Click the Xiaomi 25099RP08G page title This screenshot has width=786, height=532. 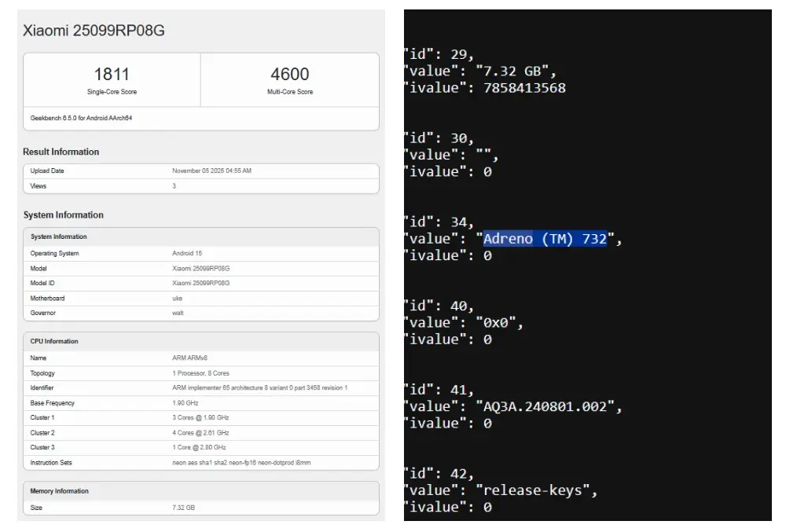click(94, 31)
